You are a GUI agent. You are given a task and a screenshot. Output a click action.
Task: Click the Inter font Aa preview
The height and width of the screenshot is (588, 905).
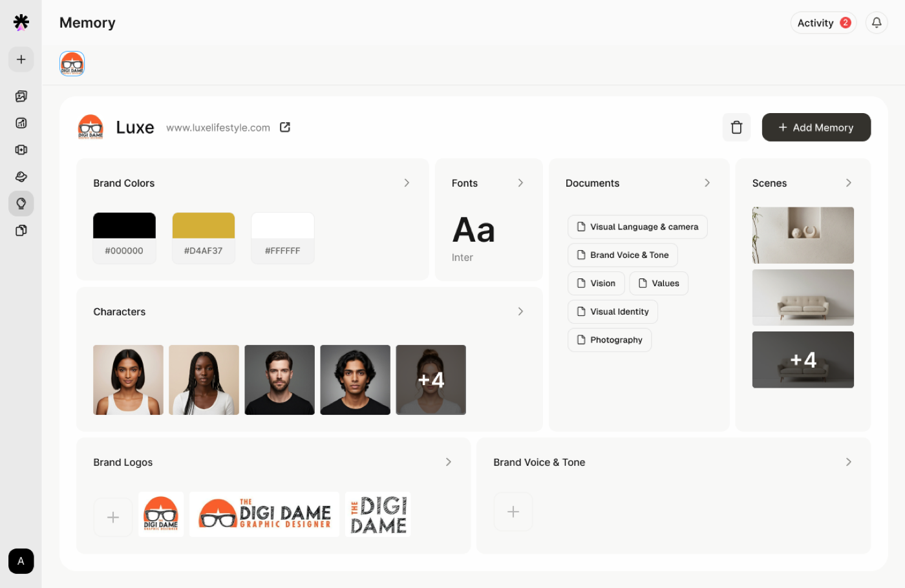[x=474, y=230]
